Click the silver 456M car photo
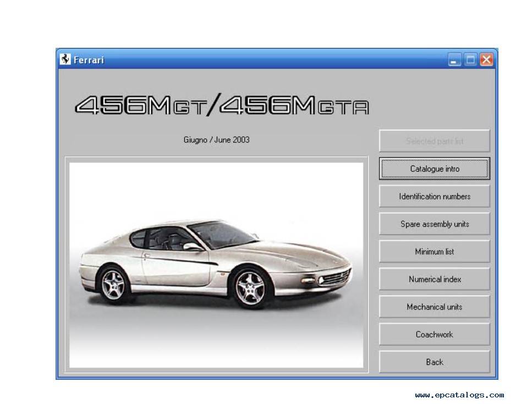Image resolution: width=532 pixels, height=404 pixels. click(216, 265)
